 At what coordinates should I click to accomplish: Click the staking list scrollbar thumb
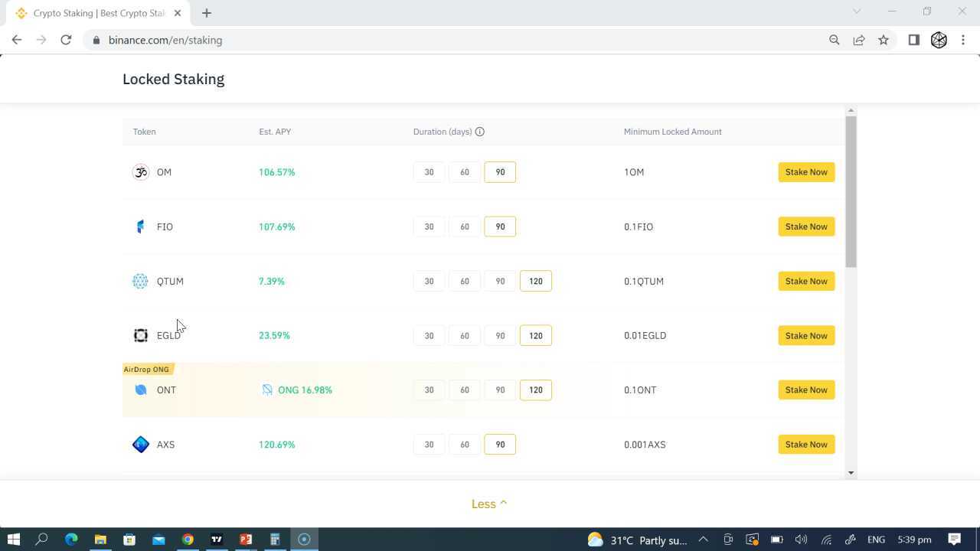tap(851, 192)
